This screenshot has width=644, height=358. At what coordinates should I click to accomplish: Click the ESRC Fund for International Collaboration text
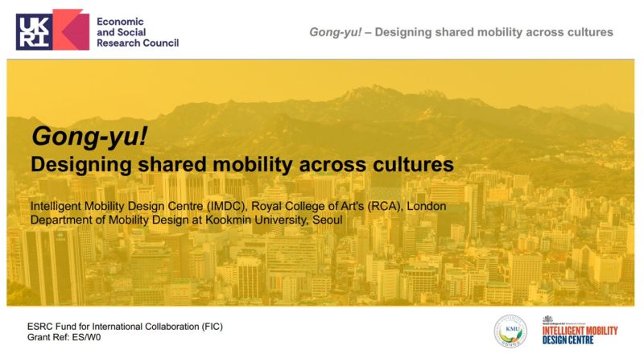pos(125,327)
